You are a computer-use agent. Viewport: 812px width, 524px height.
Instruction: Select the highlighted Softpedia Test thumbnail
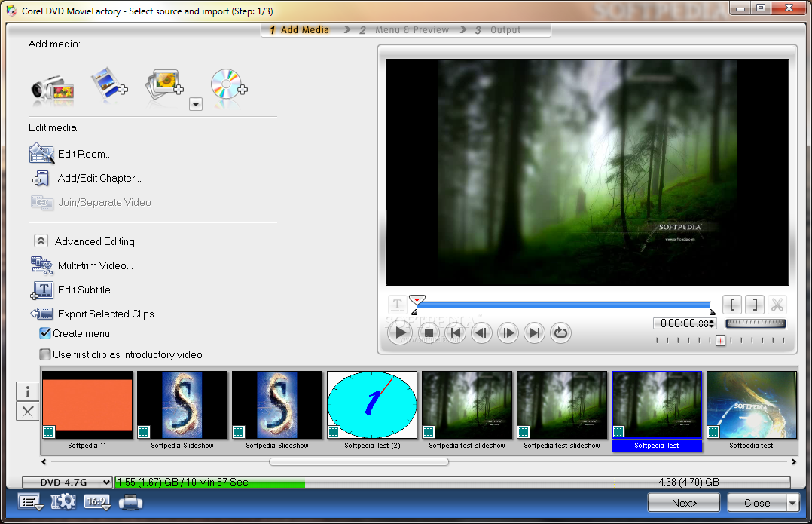(657, 405)
